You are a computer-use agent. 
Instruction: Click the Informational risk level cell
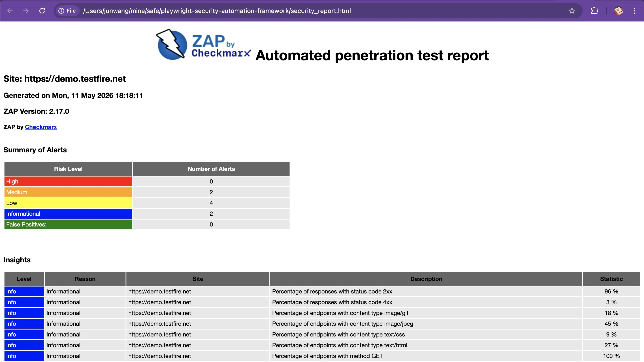point(68,214)
